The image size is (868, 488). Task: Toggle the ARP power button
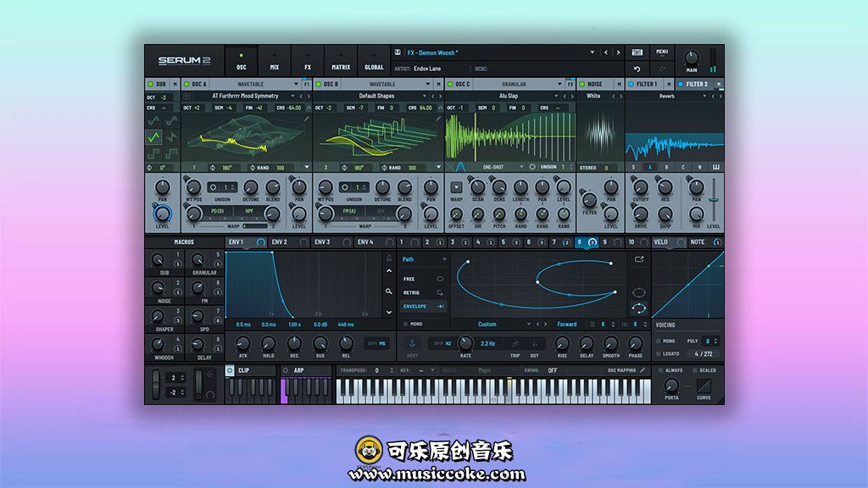coord(286,370)
